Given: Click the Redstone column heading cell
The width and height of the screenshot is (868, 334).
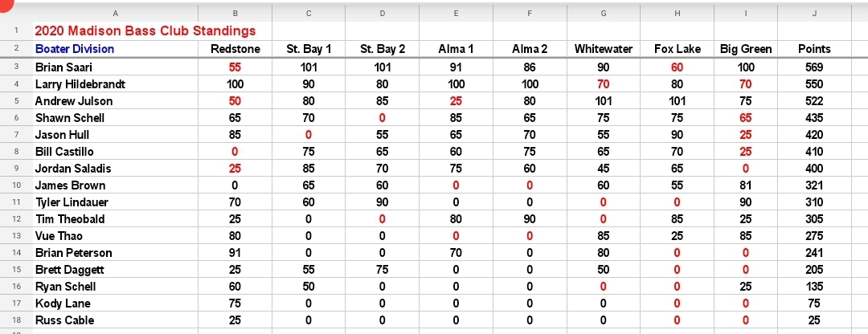Looking at the screenshot, I should (x=235, y=49).
